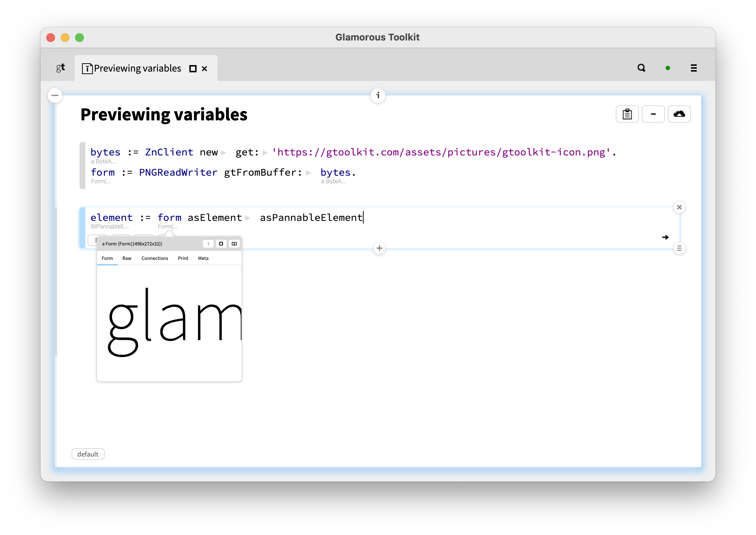756x535 pixels.
Task: Close the Form preview popup
Action: point(679,207)
